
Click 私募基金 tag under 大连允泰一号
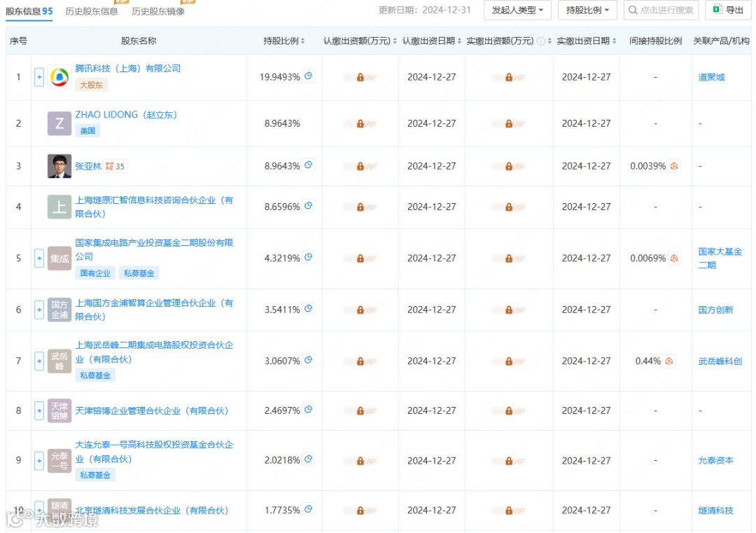coord(95,475)
